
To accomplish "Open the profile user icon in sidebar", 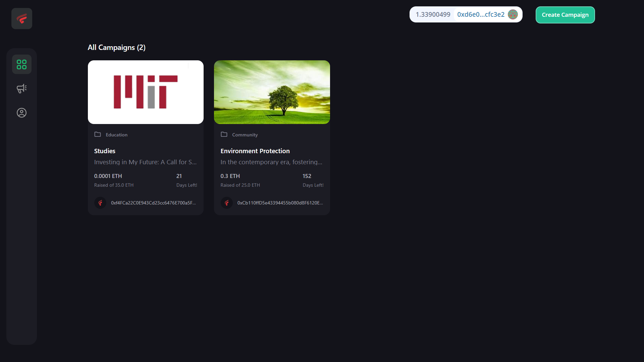I will pyautogui.click(x=22, y=113).
